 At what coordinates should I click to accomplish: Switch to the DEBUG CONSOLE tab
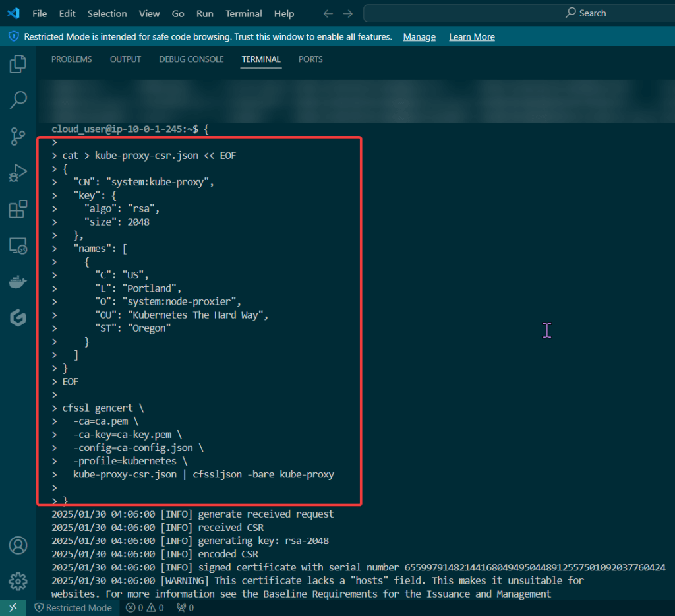191,59
